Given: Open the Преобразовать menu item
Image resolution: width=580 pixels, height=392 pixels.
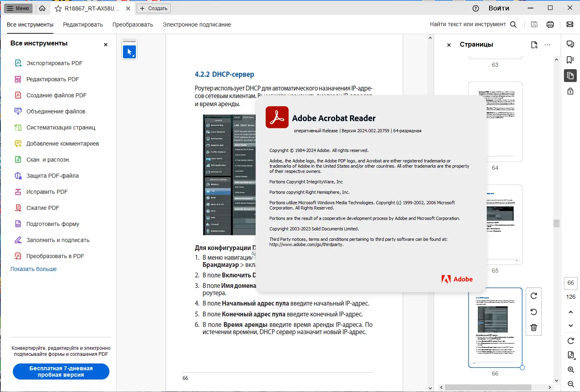Looking at the screenshot, I should (133, 25).
